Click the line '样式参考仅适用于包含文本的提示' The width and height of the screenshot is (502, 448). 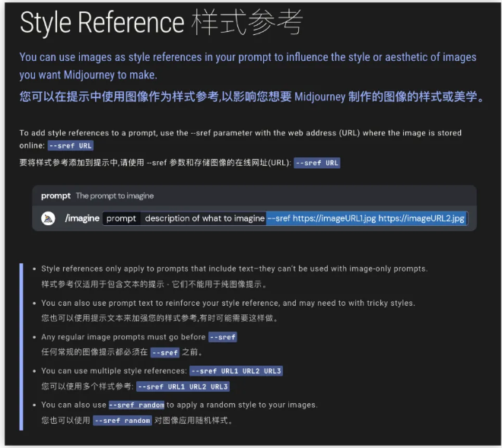click(x=154, y=284)
